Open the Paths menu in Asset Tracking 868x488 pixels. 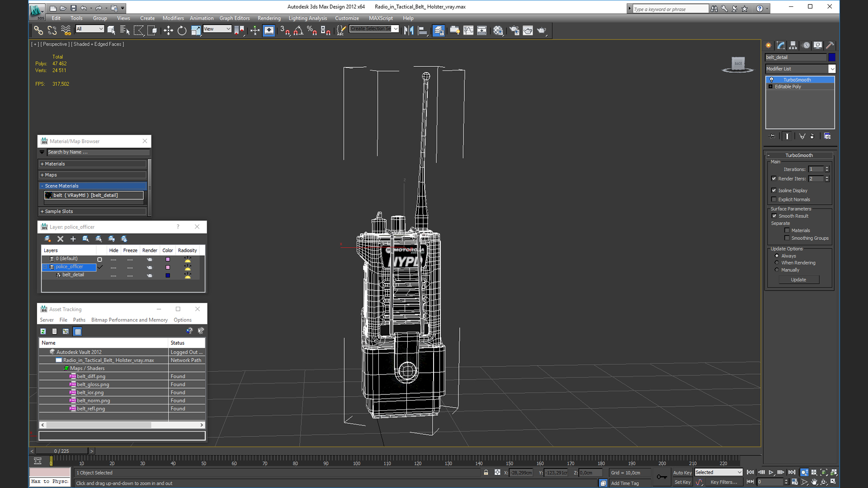point(79,319)
